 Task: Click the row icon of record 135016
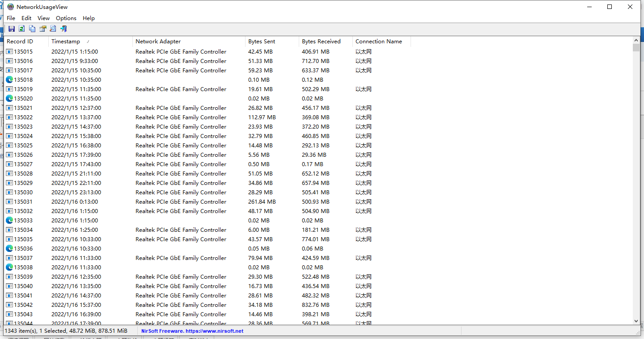9,61
